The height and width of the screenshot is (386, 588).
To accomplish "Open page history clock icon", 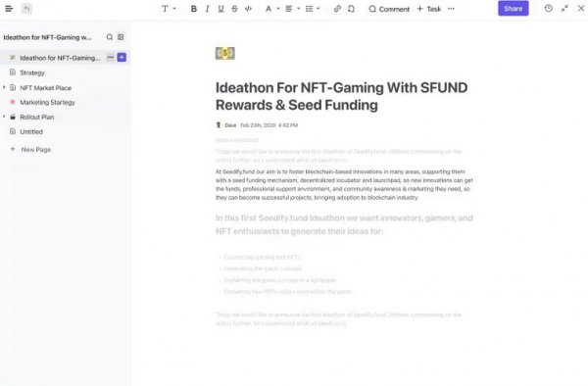I will [548, 8].
